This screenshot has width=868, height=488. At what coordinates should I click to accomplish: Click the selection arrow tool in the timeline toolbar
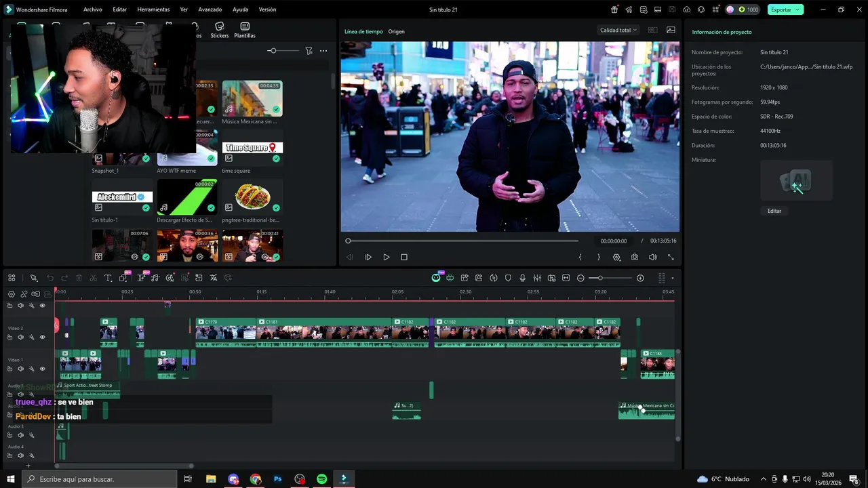click(33, 278)
